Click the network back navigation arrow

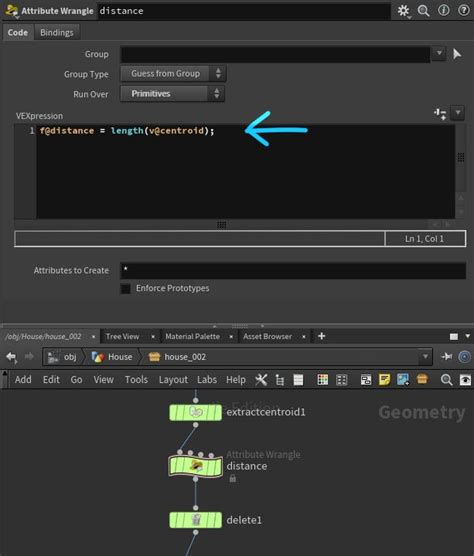pos(12,356)
